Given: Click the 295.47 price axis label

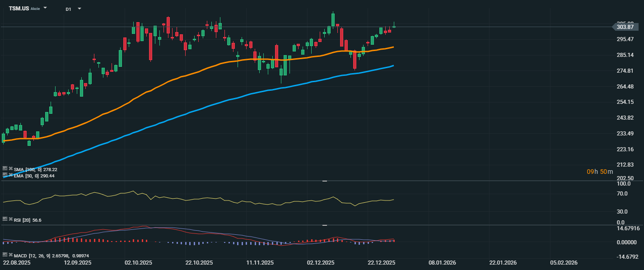Looking at the screenshot, I should click(x=625, y=39).
